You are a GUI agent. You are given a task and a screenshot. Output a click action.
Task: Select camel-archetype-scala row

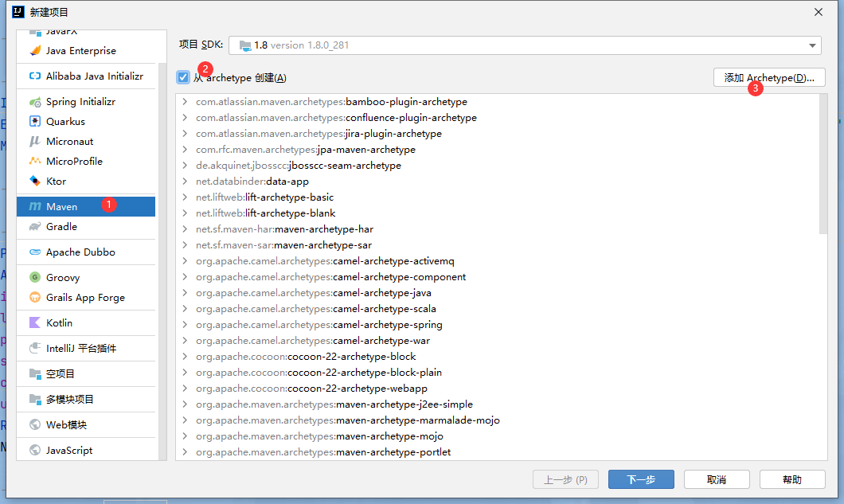(497, 309)
